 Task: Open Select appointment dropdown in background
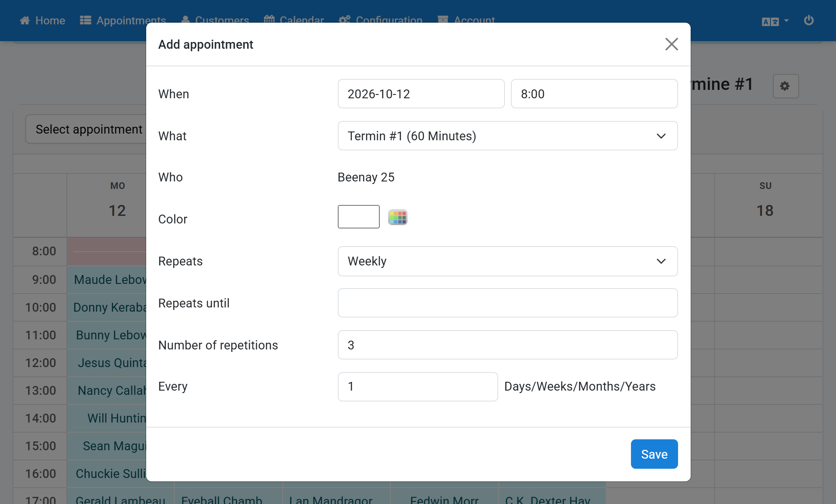pos(86,129)
